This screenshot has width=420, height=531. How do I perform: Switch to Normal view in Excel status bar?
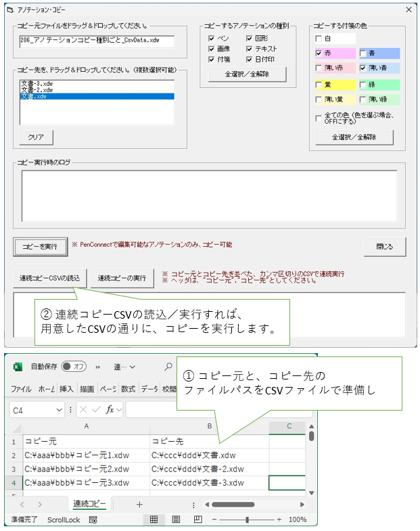[154, 520]
